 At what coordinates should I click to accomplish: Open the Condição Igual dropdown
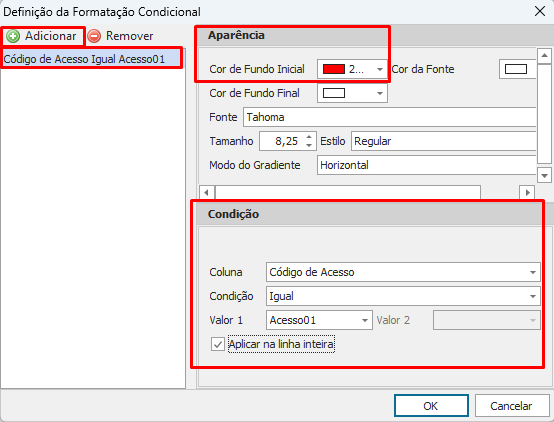pos(533,297)
